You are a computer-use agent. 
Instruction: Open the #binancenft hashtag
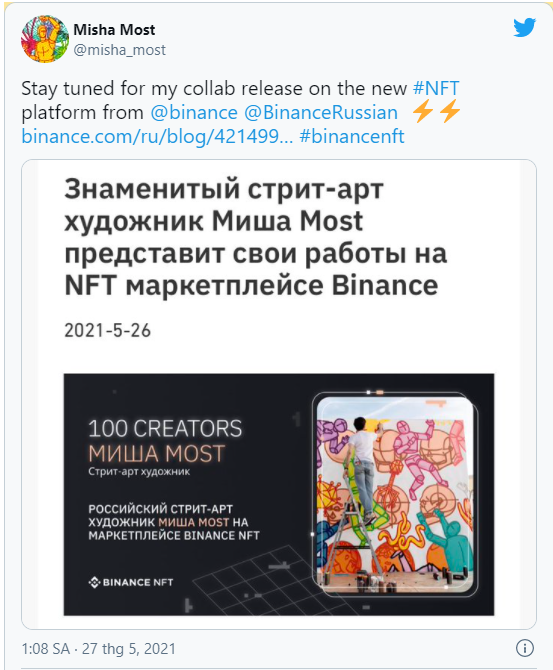click(x=352, y=137)
